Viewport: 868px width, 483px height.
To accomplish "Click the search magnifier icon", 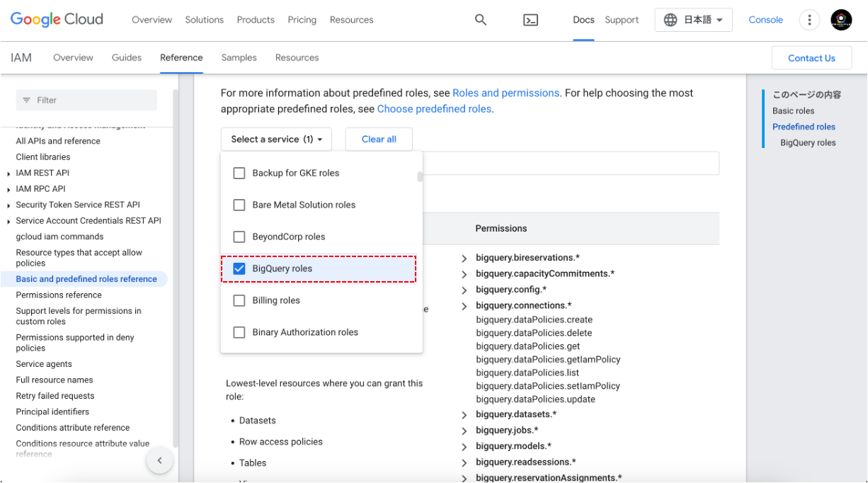I will coord(481,20).
